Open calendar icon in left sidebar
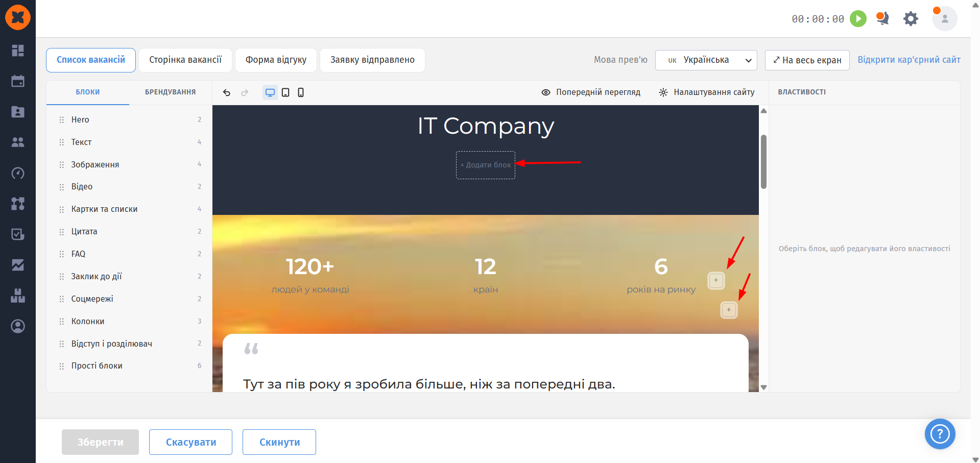 click(18, 81)
